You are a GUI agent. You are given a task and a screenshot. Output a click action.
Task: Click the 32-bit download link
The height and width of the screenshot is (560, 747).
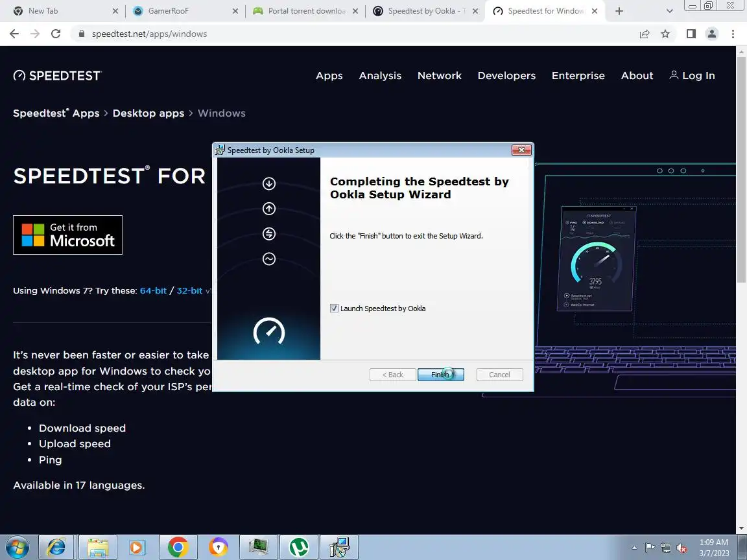(189, 290)
